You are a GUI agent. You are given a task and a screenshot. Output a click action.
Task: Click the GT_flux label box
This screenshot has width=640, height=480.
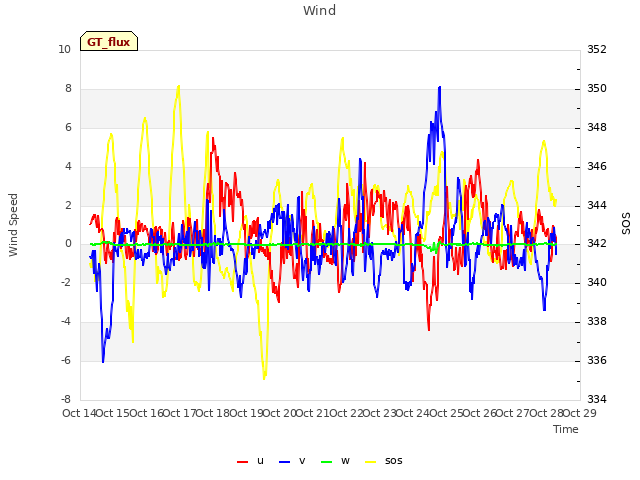pyautogui.click(x=109, y=41)
